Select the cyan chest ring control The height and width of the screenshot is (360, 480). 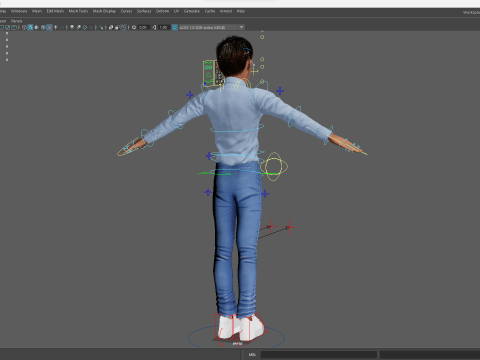(x=237, y=129)
